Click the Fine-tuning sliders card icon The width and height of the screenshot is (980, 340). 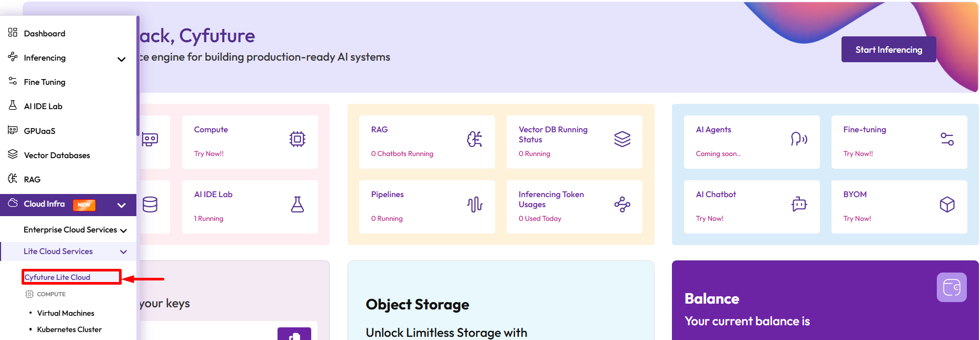(947, 139)
